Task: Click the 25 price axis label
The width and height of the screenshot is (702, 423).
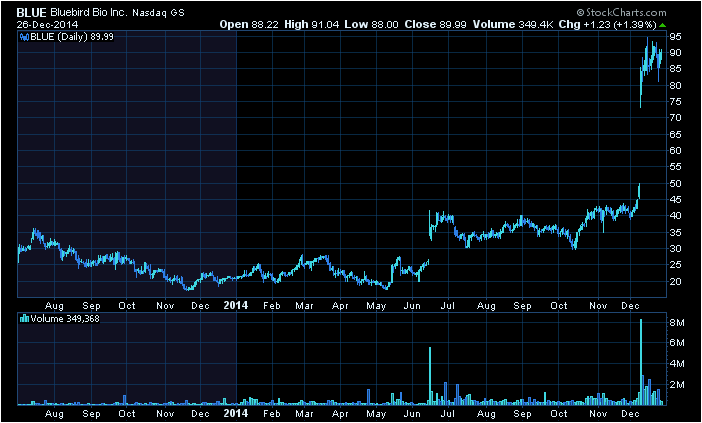Action: (676, 265)
